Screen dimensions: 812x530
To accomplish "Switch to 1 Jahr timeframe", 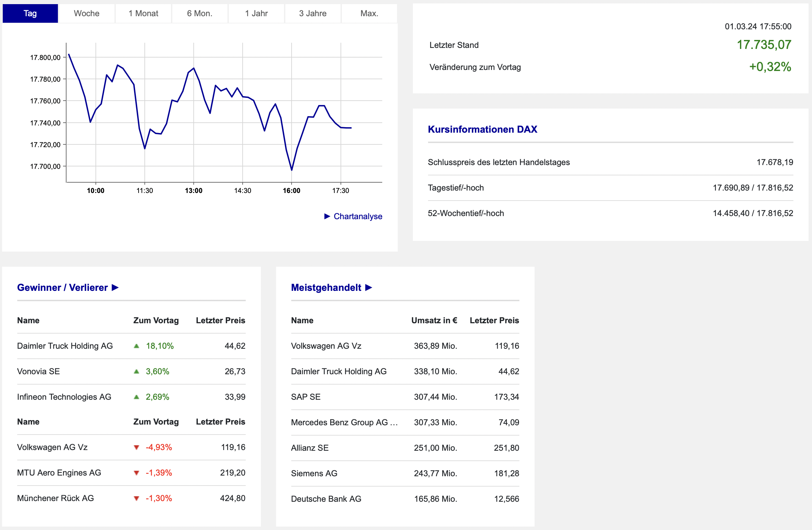I will [256, 13].
